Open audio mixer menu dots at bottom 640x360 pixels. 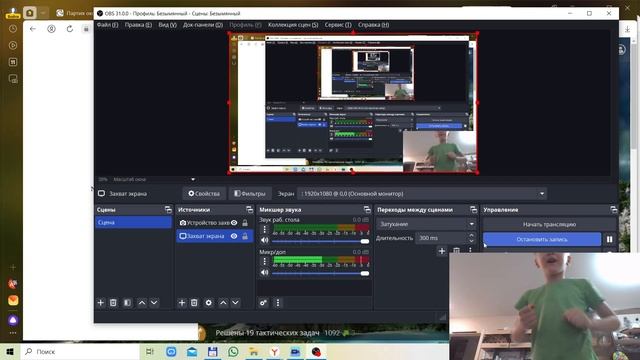click(278, 302)
